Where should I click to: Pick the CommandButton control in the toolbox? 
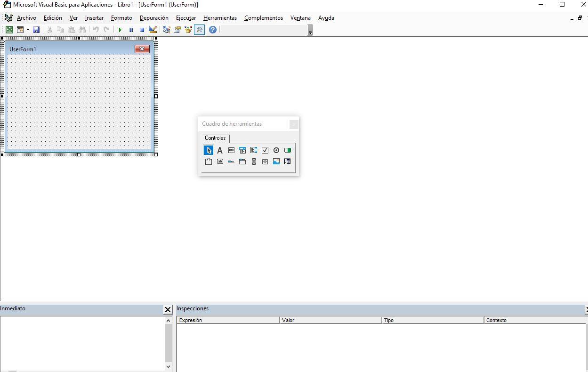220,161
